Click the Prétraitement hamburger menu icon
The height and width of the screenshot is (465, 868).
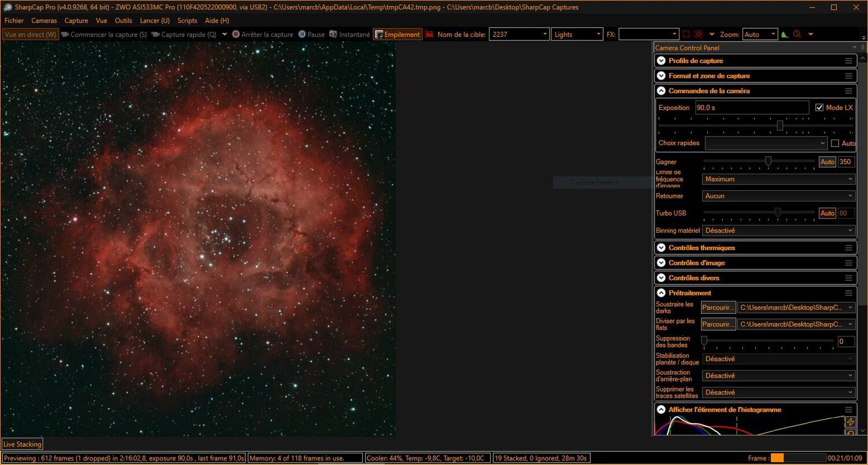(x=848, y=293)
